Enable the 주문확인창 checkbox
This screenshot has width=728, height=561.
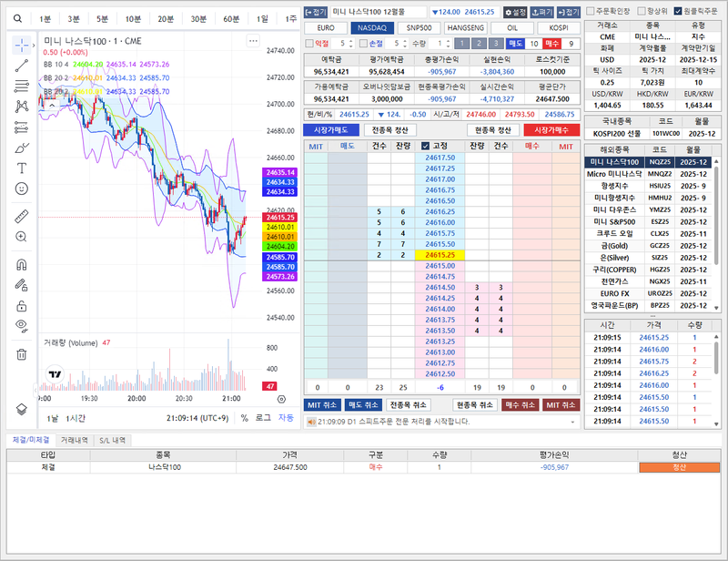pos(590,11)
